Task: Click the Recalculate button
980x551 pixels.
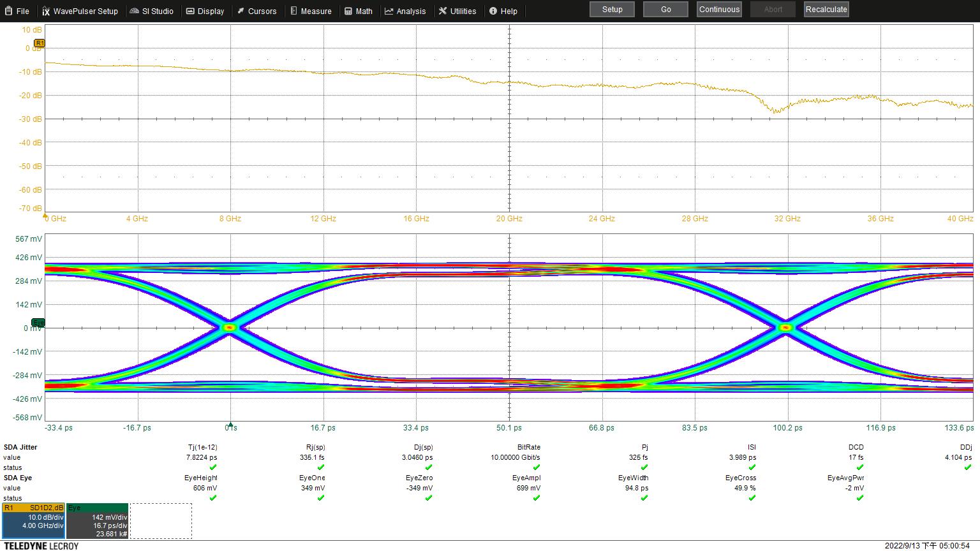Action: pyautogui.click(x=826, y=9)
